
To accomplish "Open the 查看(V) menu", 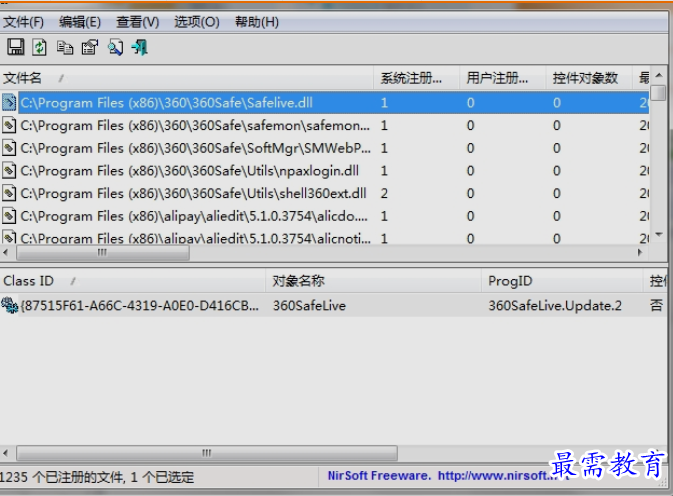I will tap(137, 22).
